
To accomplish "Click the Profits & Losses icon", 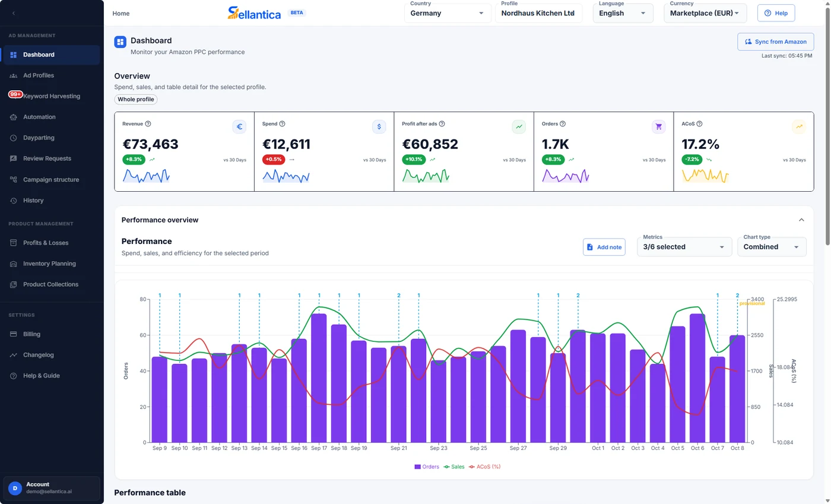I will 14,243.
